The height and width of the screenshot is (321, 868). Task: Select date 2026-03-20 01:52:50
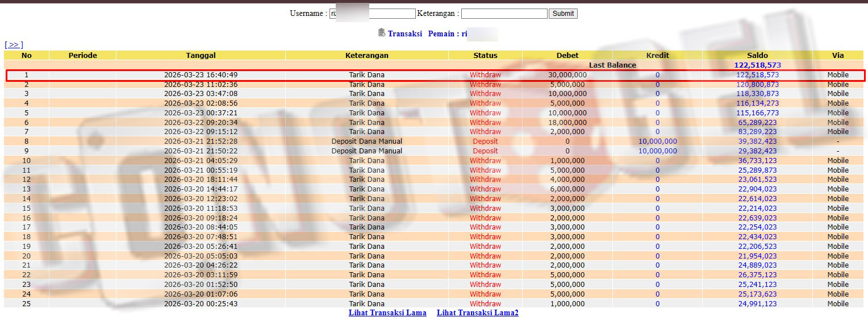(201, 285)
